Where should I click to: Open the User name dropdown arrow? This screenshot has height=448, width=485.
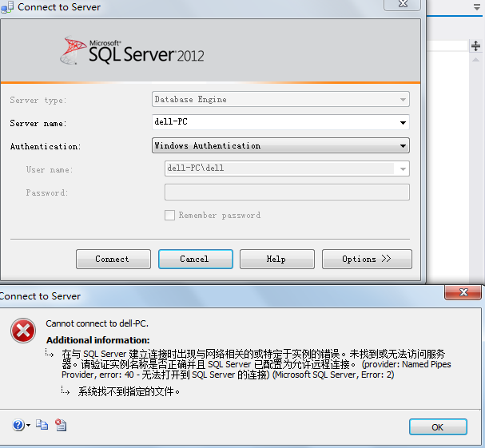tap(403, 168)
